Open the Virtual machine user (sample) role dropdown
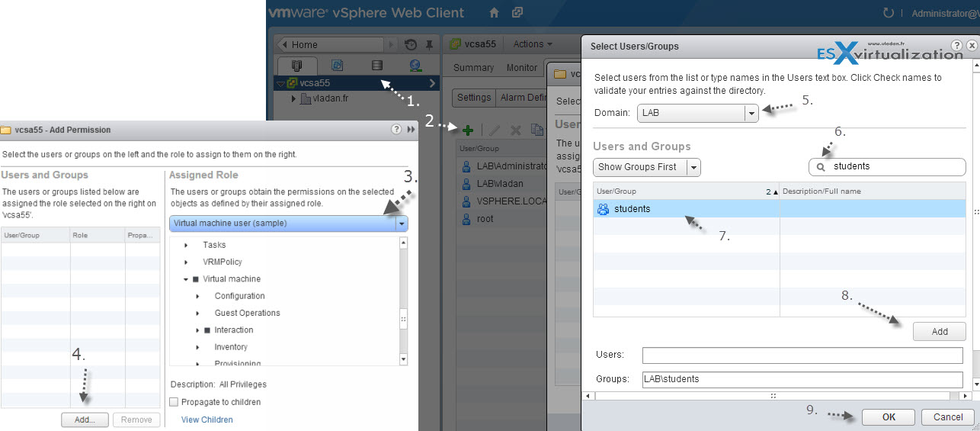This screenshot has height=431, width=980. 289,224
